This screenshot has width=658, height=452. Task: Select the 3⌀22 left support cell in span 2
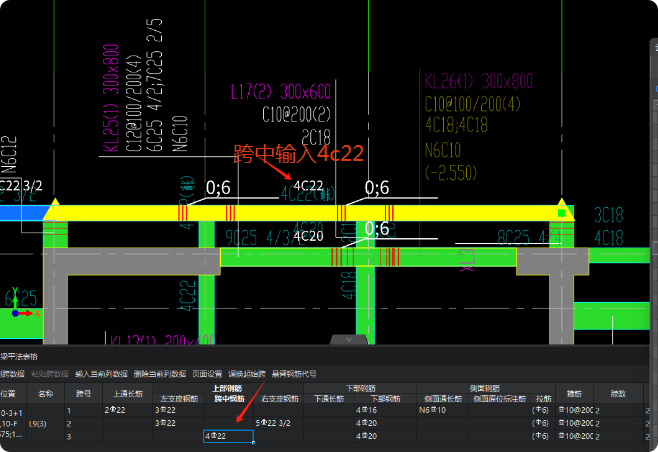click(178, 423)
